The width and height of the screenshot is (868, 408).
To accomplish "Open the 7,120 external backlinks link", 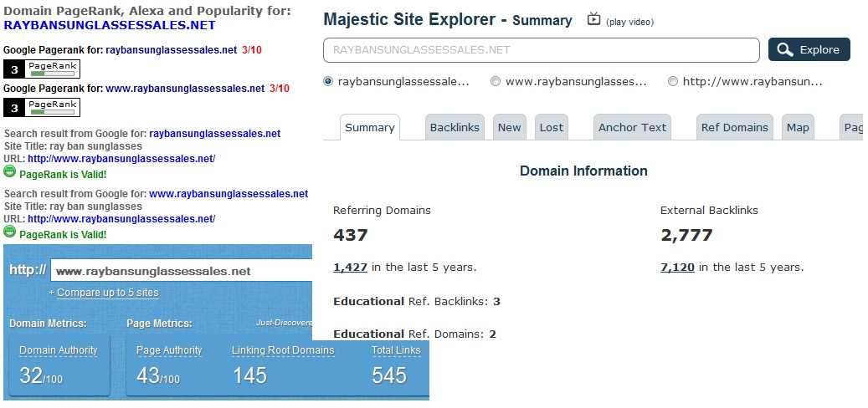I will point(677,267).
